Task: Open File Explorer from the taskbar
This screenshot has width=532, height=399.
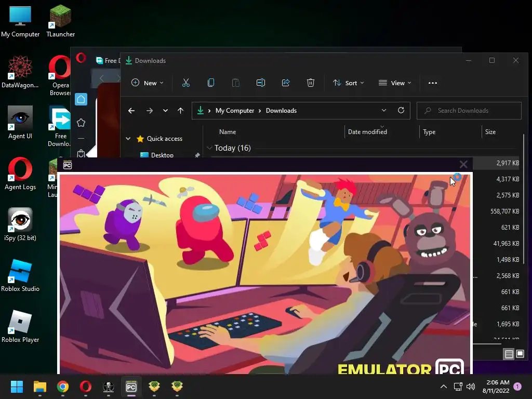Action: pos(39,387)
